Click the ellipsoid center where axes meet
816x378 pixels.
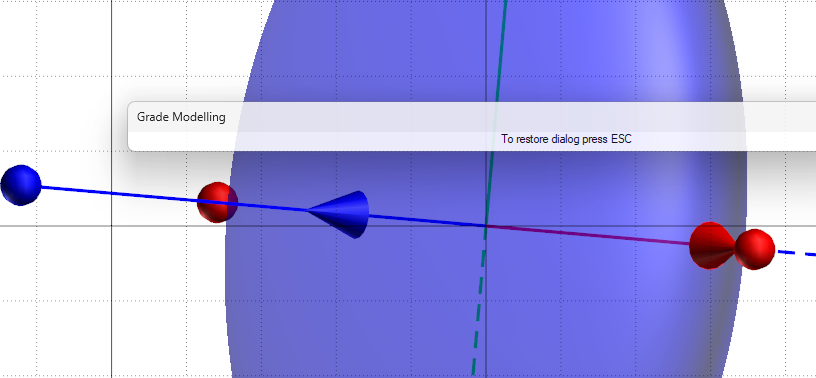tap(486, 226)
